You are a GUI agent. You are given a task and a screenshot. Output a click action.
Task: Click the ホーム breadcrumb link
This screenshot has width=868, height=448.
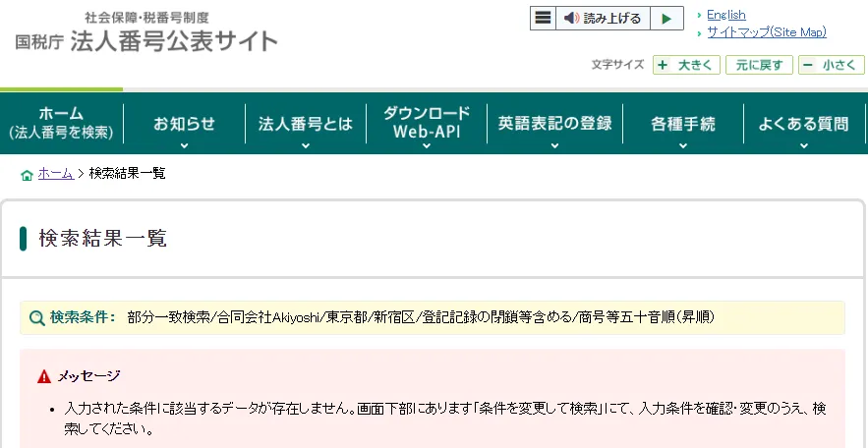pyautogui.click(x=55, y=174)
